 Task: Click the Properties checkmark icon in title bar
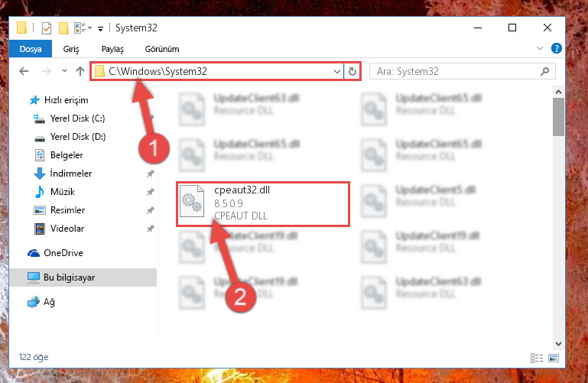click(47, 28)
